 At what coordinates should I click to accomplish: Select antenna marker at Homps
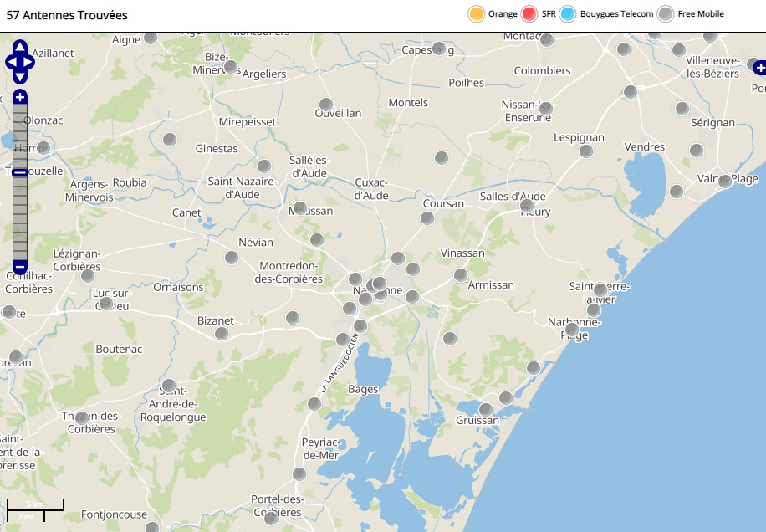pos(43,147)
